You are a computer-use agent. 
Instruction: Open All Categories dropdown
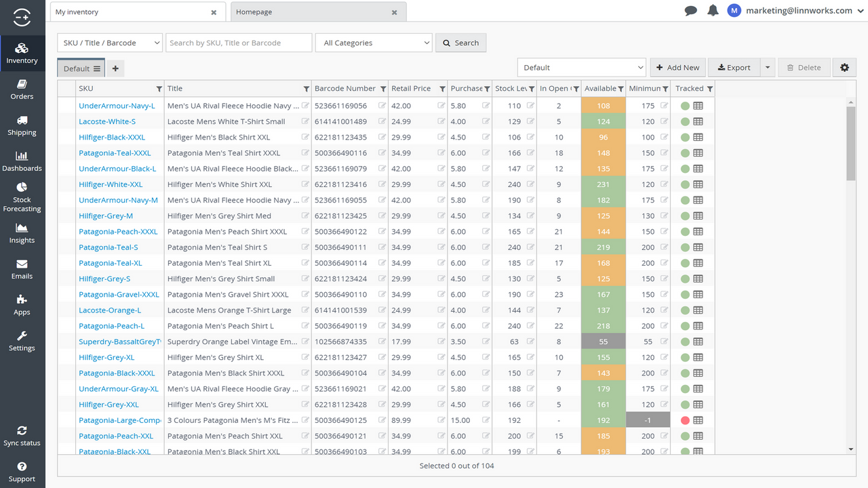pyautogui.click(x=374, y=43)
